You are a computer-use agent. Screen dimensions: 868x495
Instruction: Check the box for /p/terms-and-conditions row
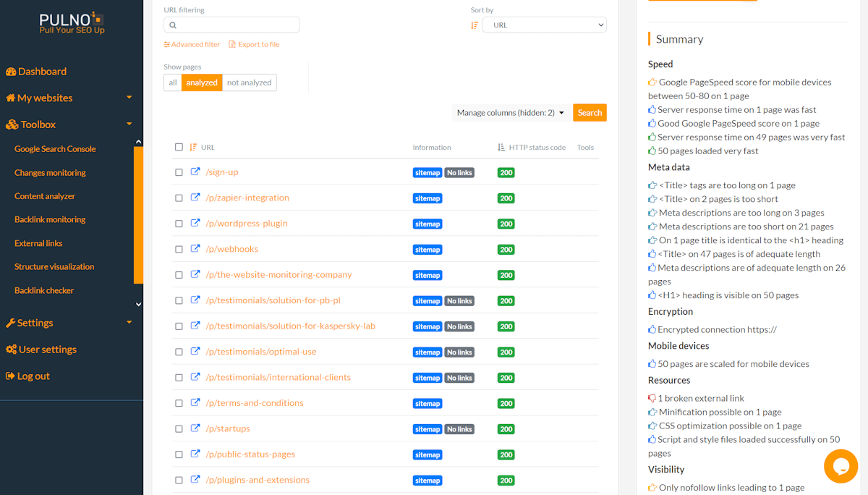[179, 404]
